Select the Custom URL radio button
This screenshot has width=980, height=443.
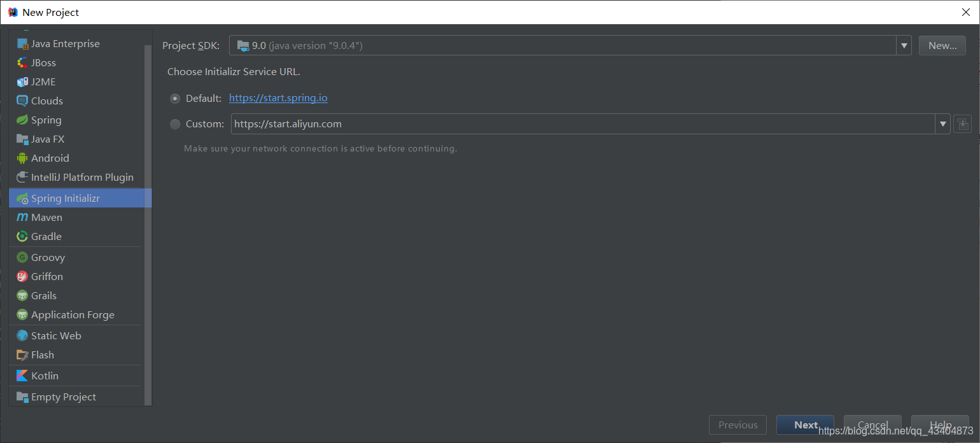pos(175,124)
